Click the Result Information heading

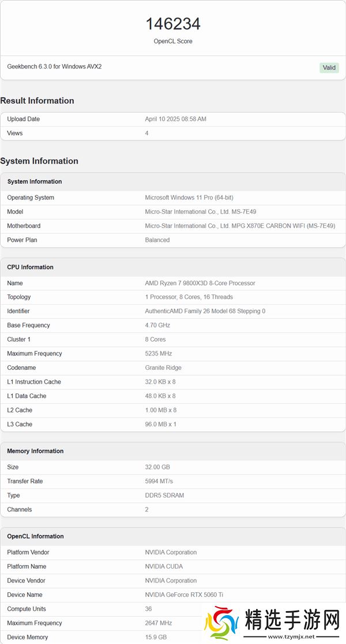[x=37, y=101]
